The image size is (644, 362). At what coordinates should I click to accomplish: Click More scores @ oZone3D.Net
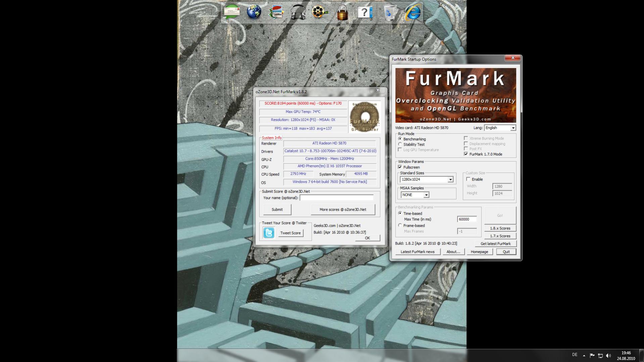coord(343,209)
